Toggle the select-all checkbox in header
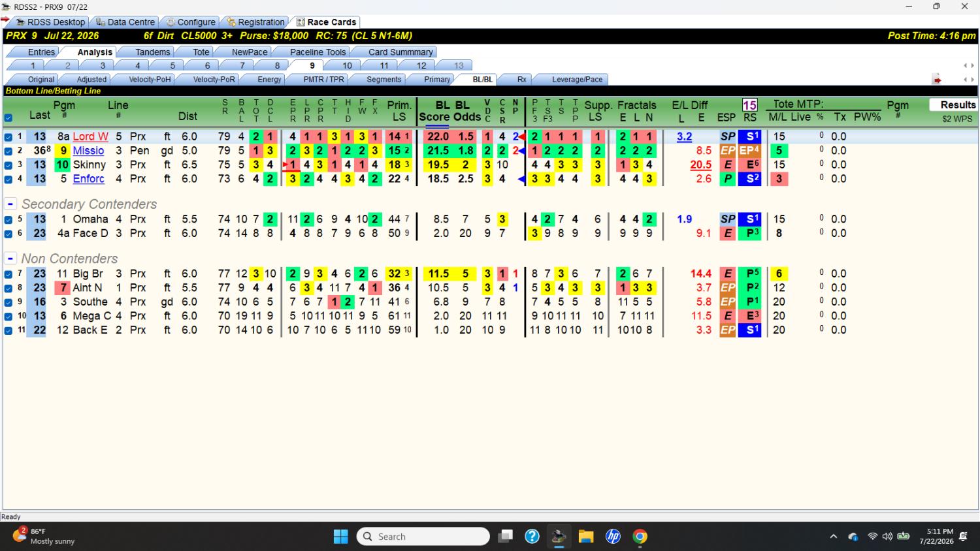Screen dimensions: 980x551 pyautogui.click(x=8, y=118)
